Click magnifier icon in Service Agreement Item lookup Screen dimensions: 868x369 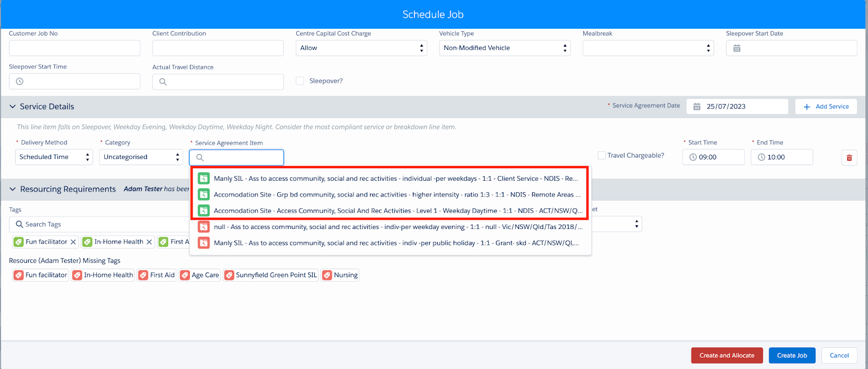(x=200, y=157)
